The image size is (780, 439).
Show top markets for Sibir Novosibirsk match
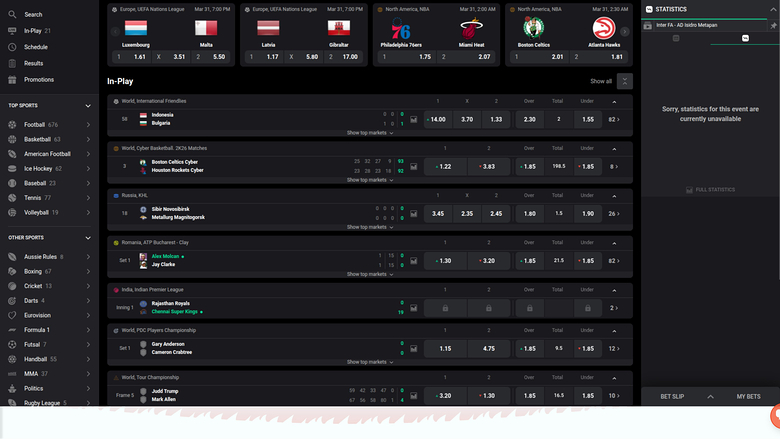(x=370, y=227)
